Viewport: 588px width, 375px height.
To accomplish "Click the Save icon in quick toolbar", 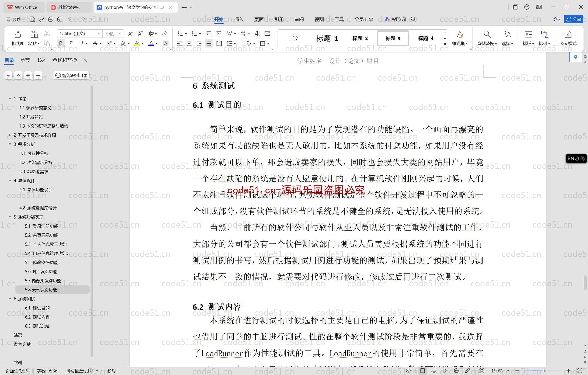I will coord(32,19).
